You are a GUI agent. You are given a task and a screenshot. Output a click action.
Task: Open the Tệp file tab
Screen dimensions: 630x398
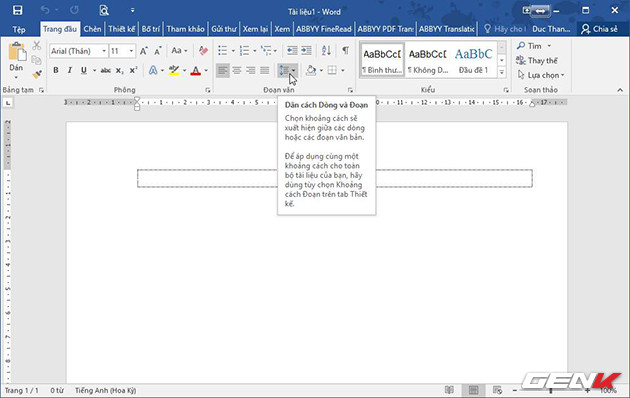coord(18,29)
